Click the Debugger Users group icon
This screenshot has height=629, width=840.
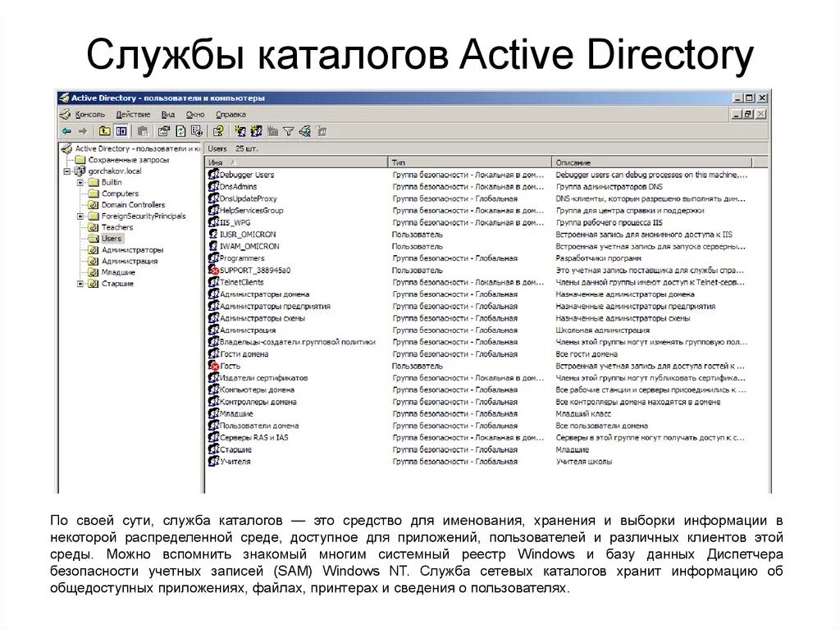(213, 175)
